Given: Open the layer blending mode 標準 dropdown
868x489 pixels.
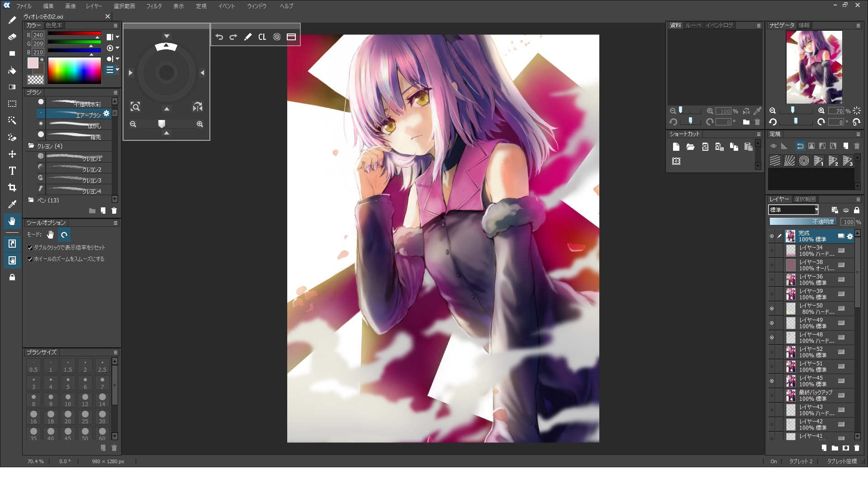Looking at the screenshot, I should pos(794,210).
